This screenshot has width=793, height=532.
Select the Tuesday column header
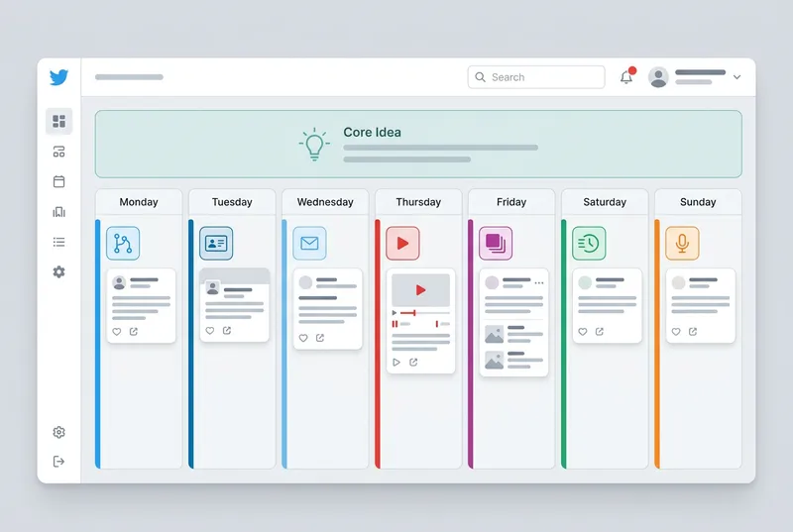[232, 202]
